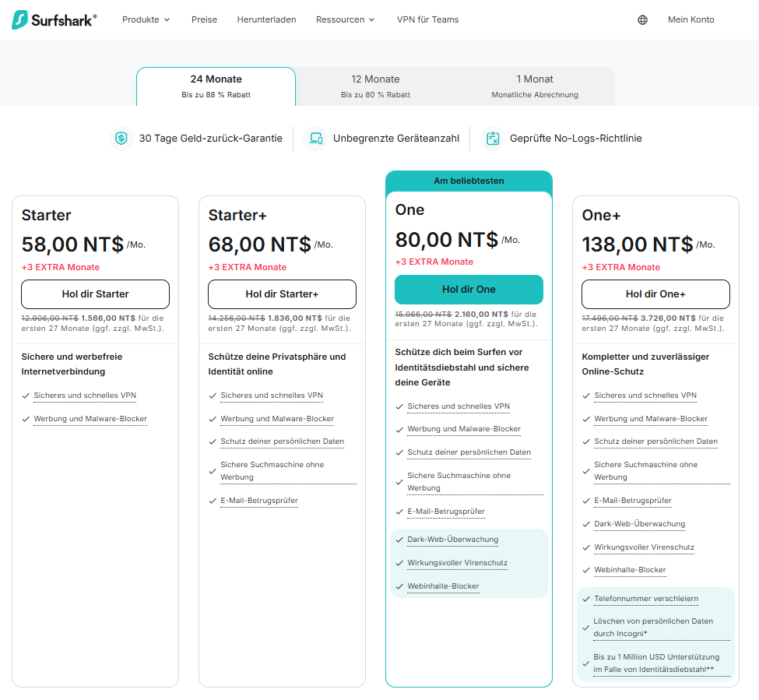Expand the Ressourcen dropdown menu
759x700 pixels.
point(345,19)
